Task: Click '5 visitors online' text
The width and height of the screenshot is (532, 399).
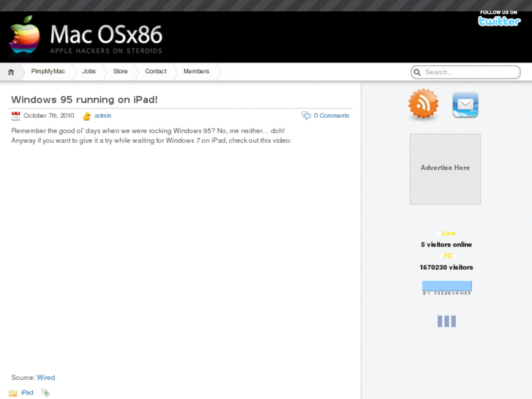Action: coord(446,245)
